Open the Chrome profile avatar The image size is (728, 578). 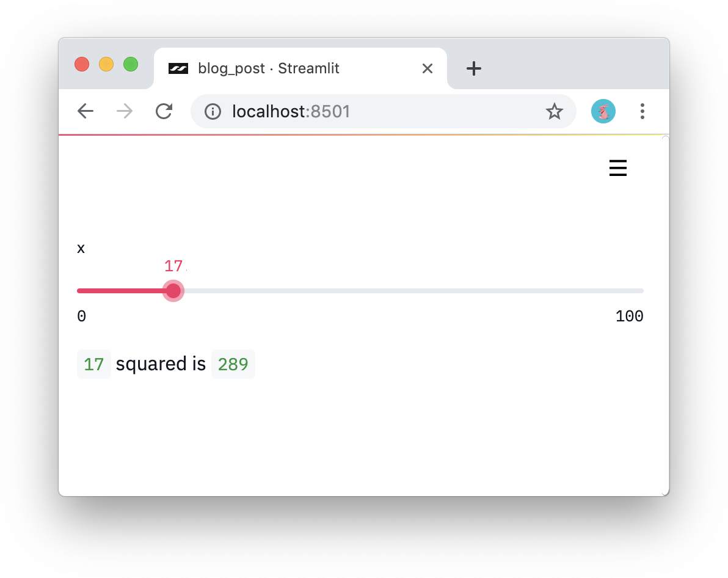point(603,111)
